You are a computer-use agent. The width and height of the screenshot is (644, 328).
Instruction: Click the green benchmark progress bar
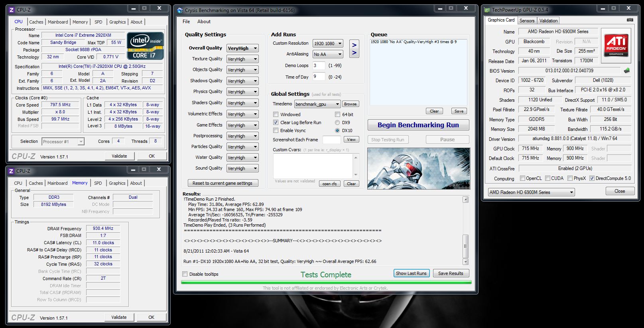tap(326, 282)
